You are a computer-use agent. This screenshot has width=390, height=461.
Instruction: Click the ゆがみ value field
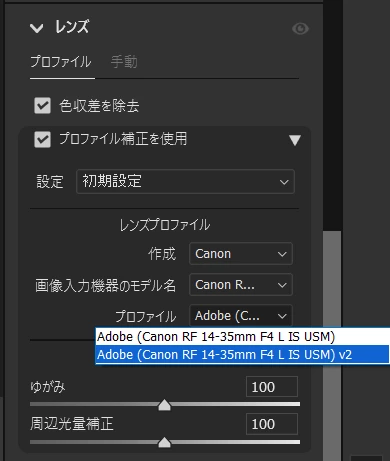[x=272, y=387]
